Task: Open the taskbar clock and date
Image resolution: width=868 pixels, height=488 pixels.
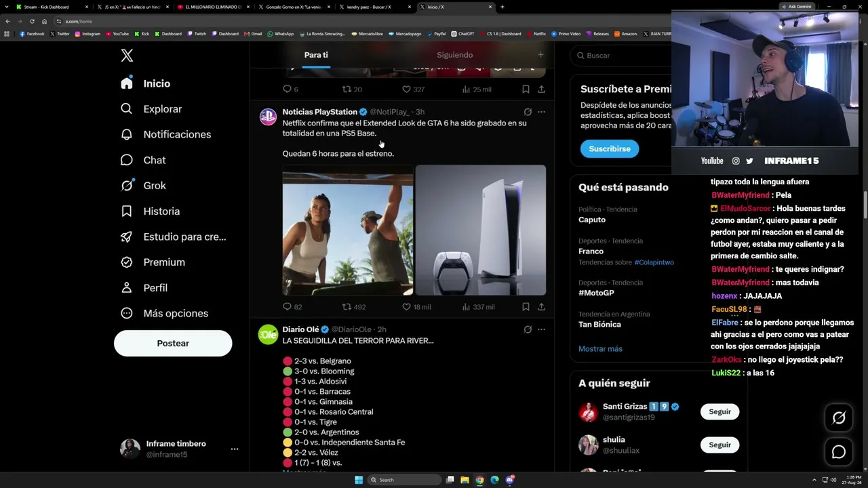Action: [x=852, y=480]
